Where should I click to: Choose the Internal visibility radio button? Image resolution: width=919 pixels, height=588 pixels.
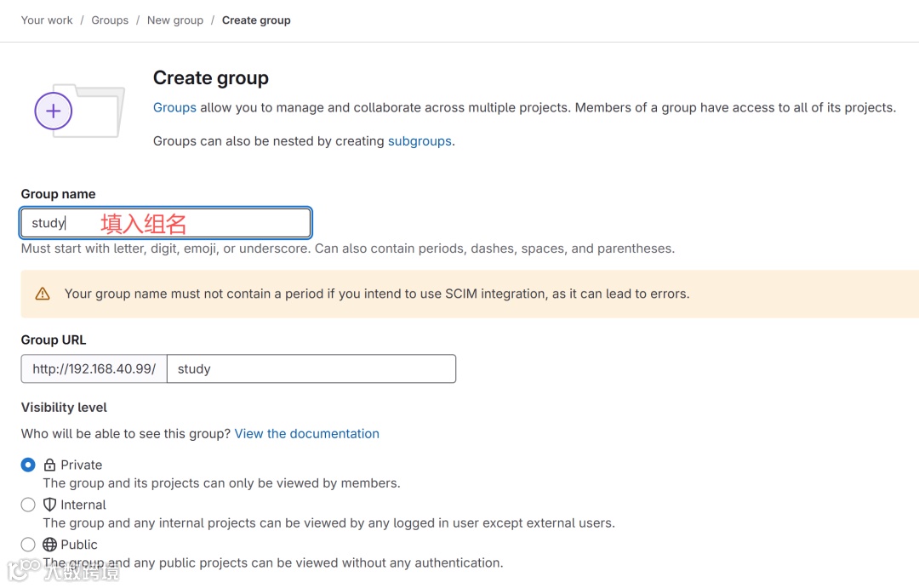[x=28, y=505]
